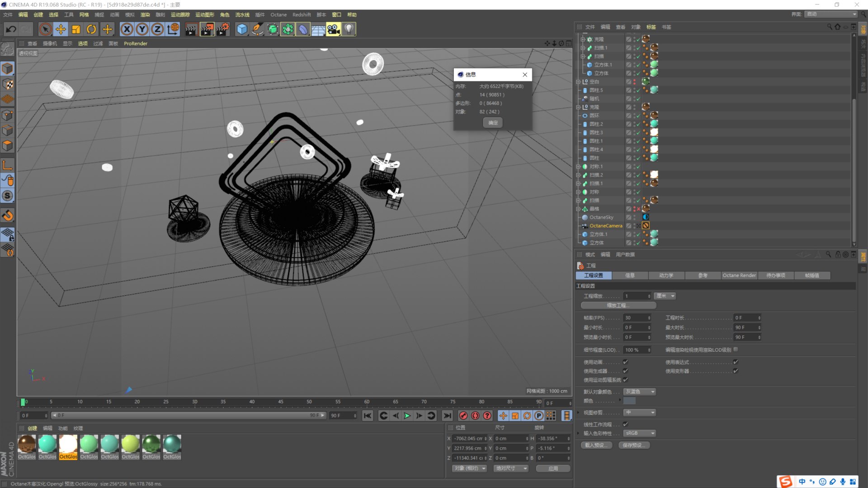Toggle 使用运动剪辑系统 checkbox

(x=626, y=380)
